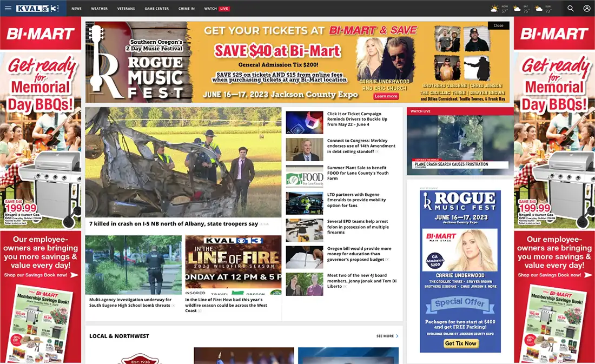Viewport: 595px width, 364px height.
Task: Expand See More for Local & Northwest
Action: point(387,336)
